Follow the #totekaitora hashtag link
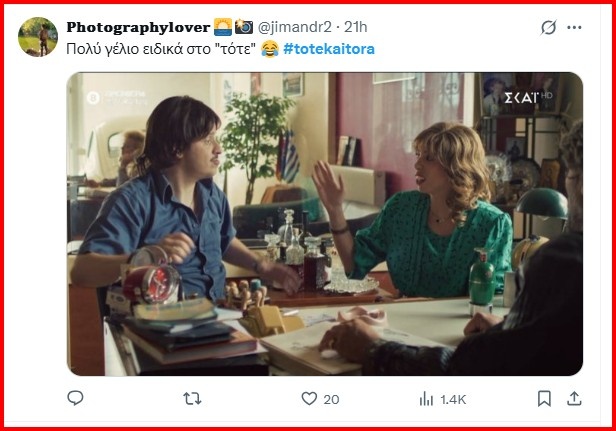Screen dimensions: 616x431 click(329, 49)
